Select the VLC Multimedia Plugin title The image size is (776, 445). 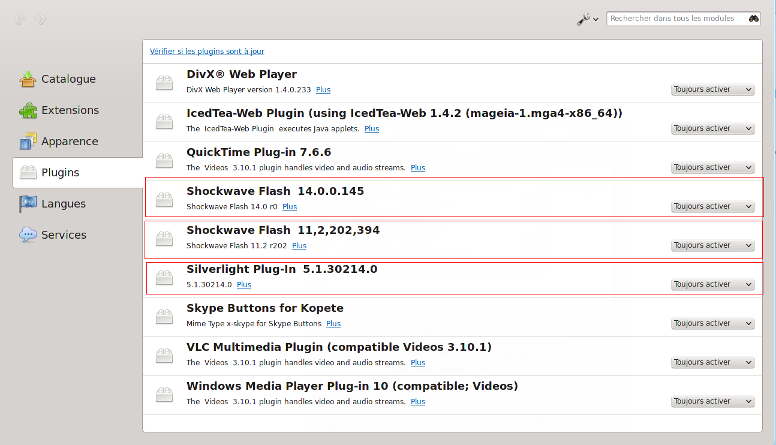(339, 347)
